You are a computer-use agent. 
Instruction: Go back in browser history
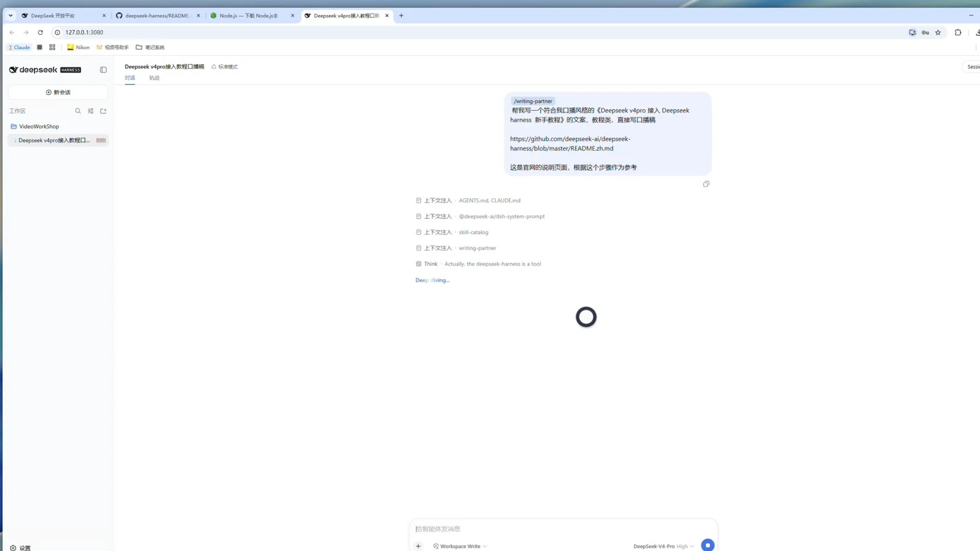12,32
